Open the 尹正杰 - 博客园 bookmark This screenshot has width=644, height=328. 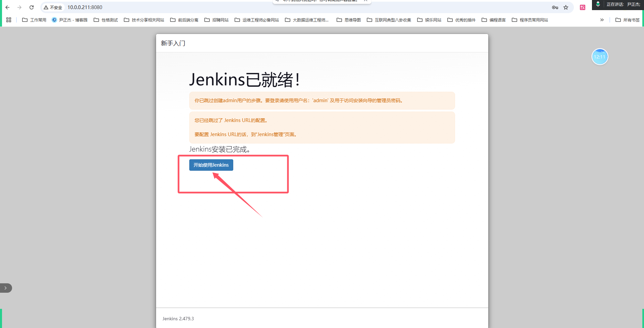70,20
